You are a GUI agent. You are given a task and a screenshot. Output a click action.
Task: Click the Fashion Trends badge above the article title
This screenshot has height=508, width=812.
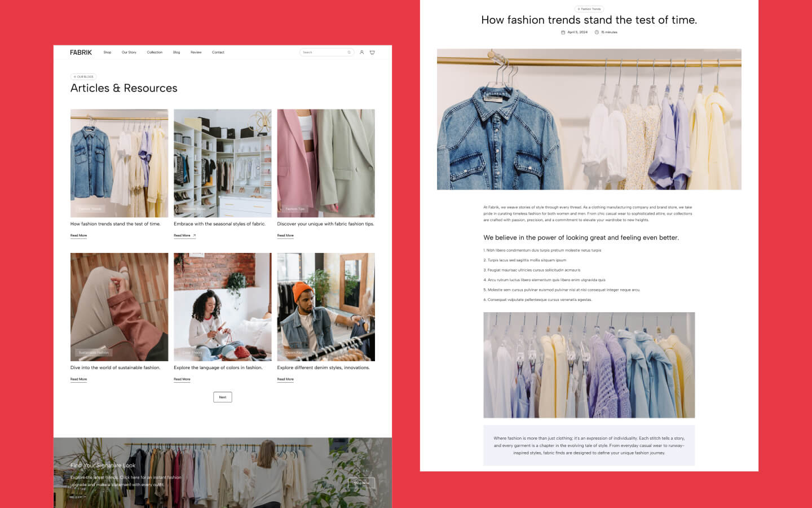point(589,8)
